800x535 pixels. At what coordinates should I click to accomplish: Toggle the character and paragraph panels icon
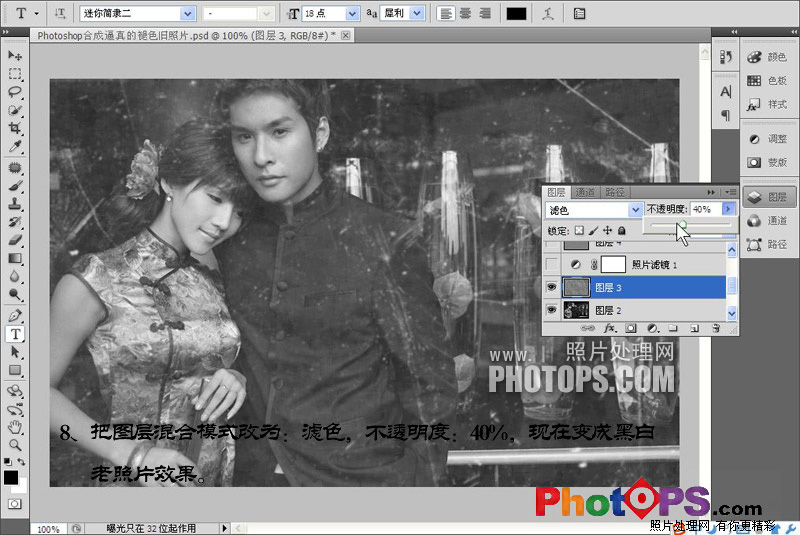pyautogui.click(x=579, y=14)
